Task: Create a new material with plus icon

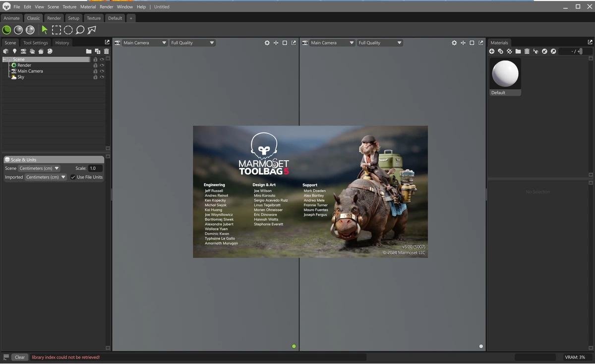Action: point(491,51)
